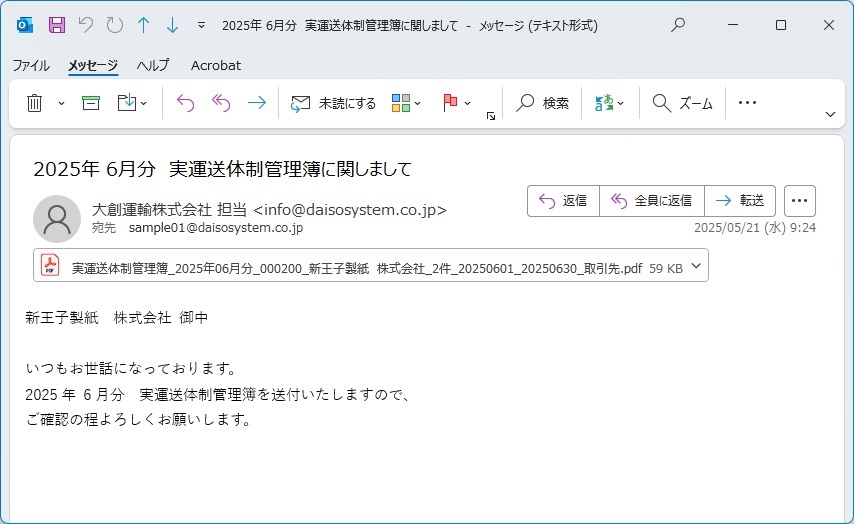Image resolution: width=854 pixels, height=524 pixels.
Task: Click the PDF attachment file icon
Action: tap(50, 265)
